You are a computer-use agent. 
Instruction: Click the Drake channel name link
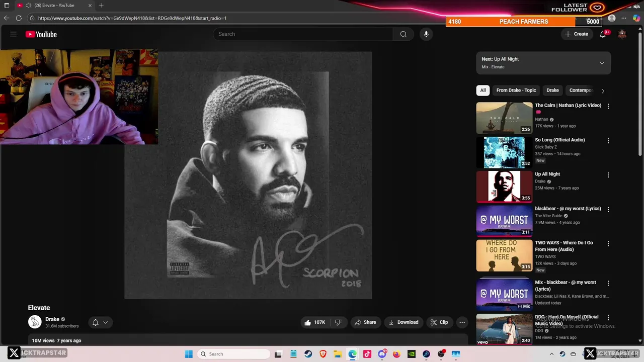pyautogui.click(x=52, y=319)
